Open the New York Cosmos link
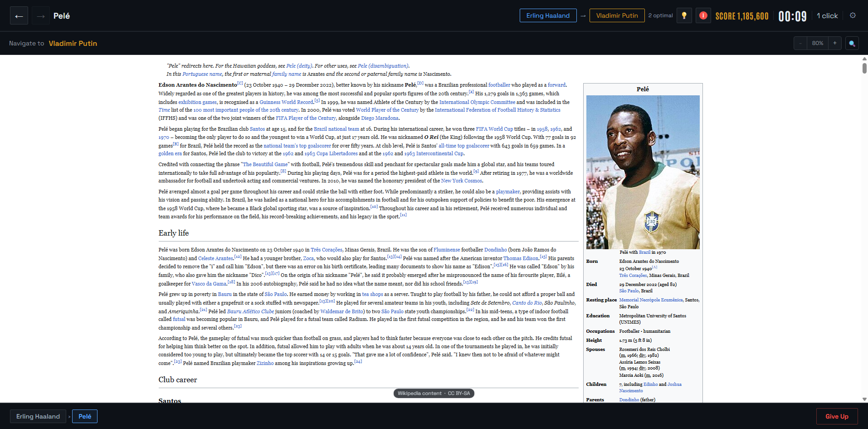Screen dimensions: 868x429 click(x=461, y=181)
